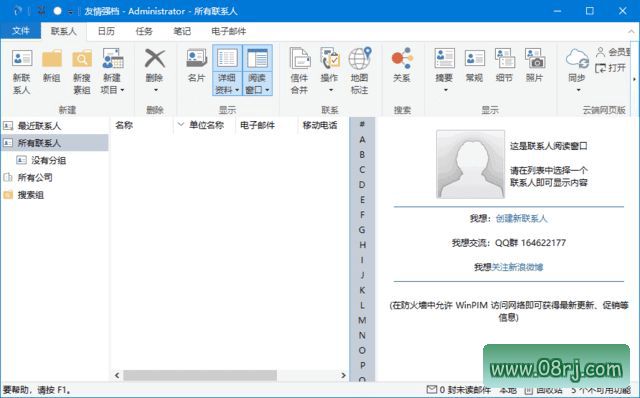Collapse the ribbon with the top-right chevron
Viewport: 640px width, 398px height.
click(631, 31)
